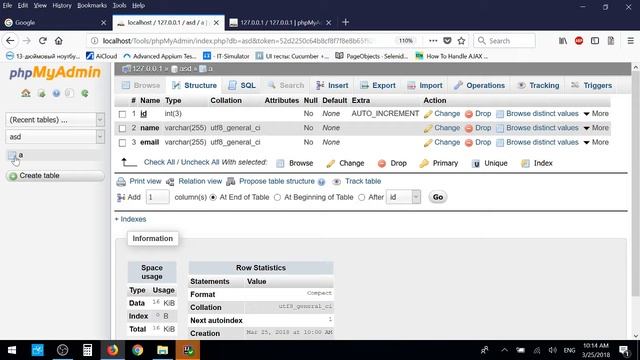Open a new browser tab with plus
The width and height of the screenshot is (640, 360).
tap(346, 22)
